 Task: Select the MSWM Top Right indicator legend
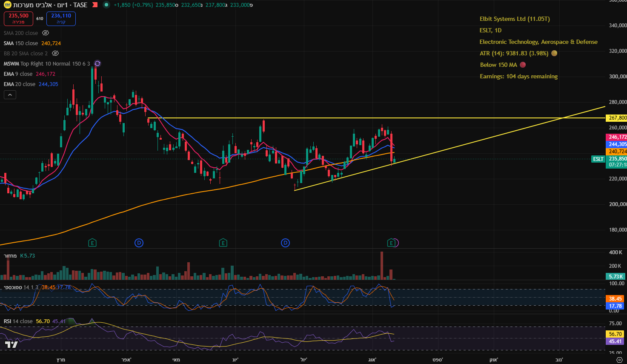(47, 63)
